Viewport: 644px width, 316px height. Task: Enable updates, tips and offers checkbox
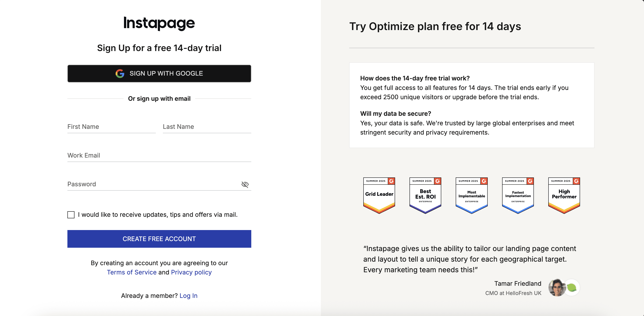click(x=71, y=215)
